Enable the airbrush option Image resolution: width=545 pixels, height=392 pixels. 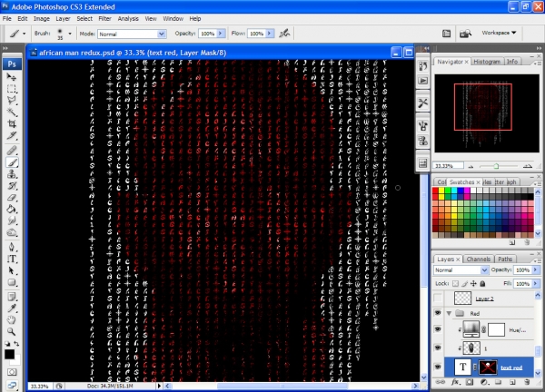point(284,34)
